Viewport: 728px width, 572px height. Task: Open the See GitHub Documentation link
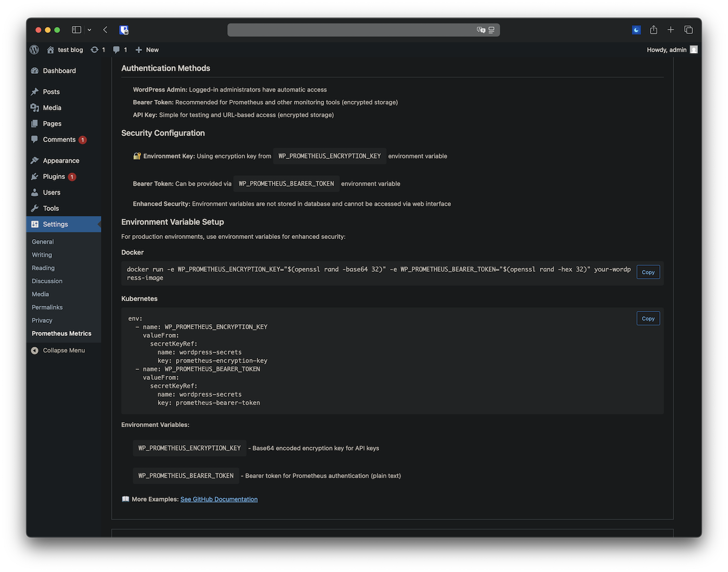point(219,499)
